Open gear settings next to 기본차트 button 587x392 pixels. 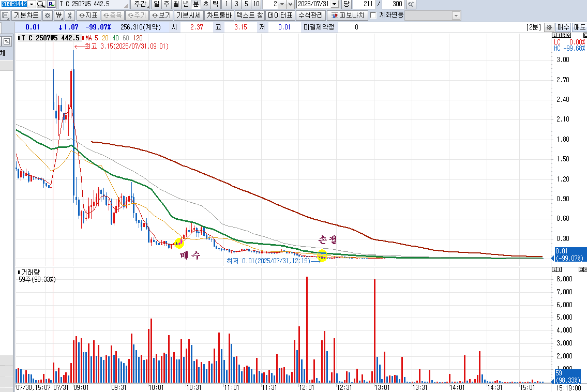tap(48, 16)
